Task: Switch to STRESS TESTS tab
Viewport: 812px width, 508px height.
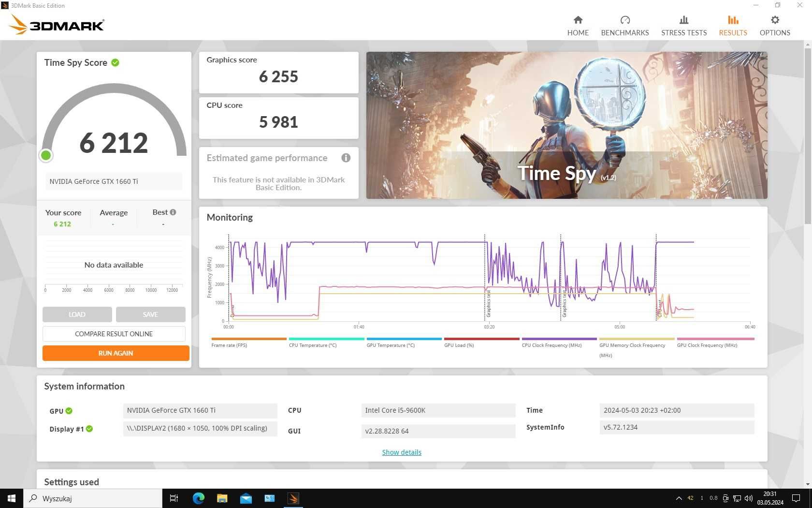Action: (x=683, y=26)
